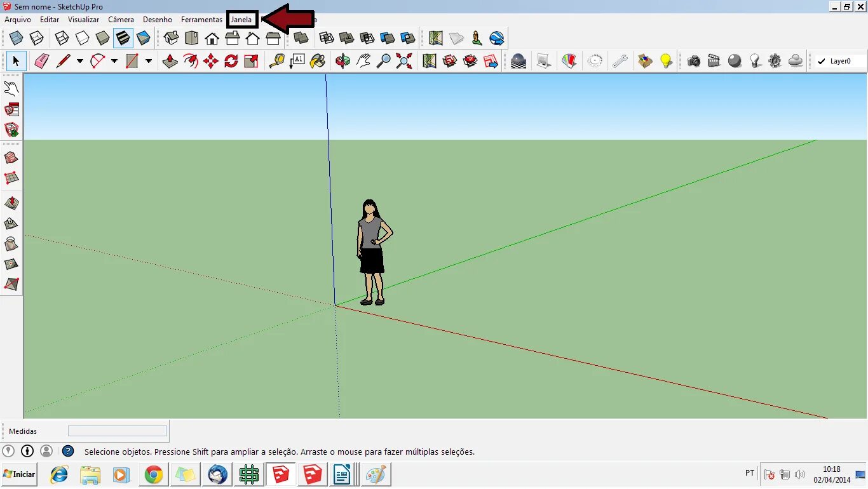Open Google Chrome from taskbar
The width and height of the screenshot is (868, 489).
pyautogui.click(x=153, y=474)
